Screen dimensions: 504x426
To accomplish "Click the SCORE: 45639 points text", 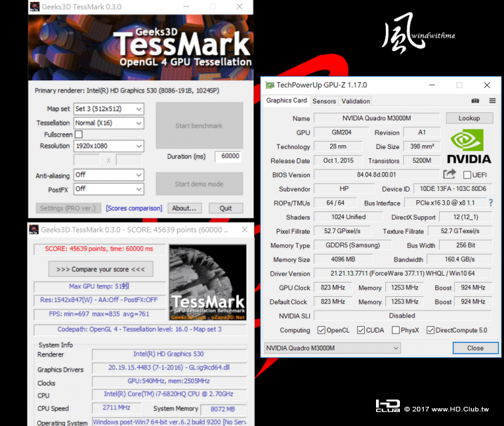I will coord(99,249).
